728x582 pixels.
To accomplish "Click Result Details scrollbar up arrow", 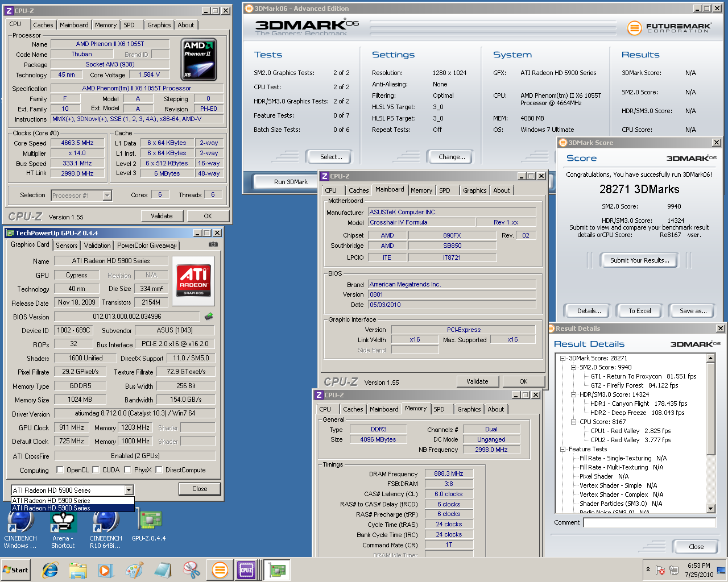I will coord(711,358).
